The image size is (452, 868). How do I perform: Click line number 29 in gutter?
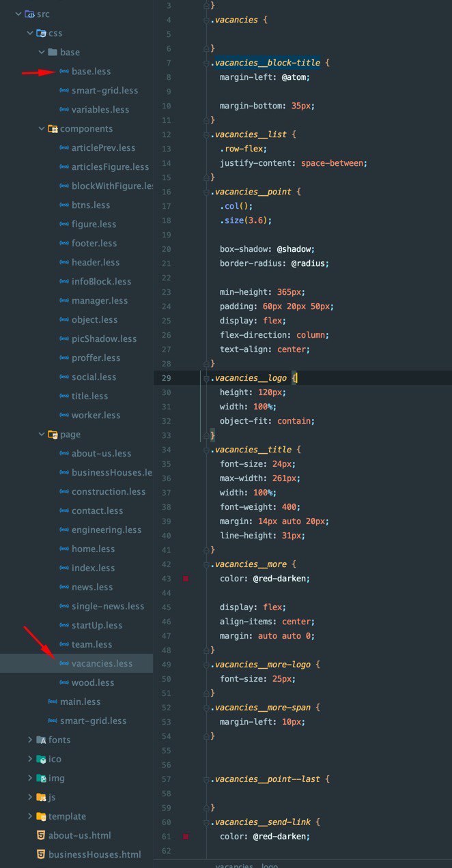coord(167,378)
